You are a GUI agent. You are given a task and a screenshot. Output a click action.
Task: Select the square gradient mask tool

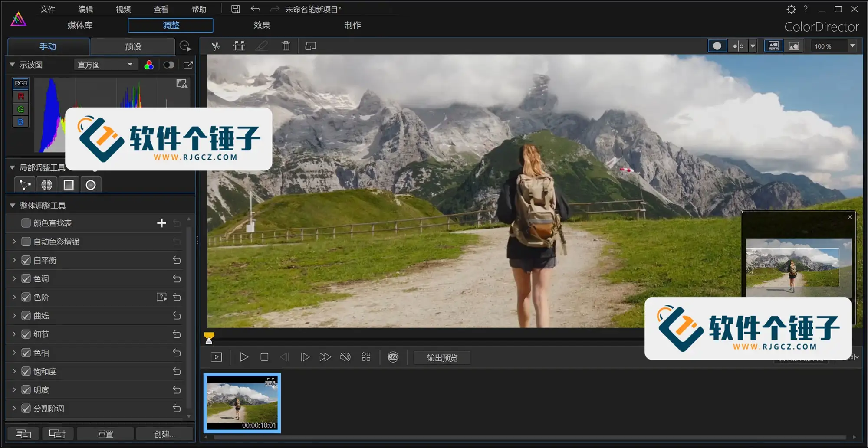coord(69,185)
